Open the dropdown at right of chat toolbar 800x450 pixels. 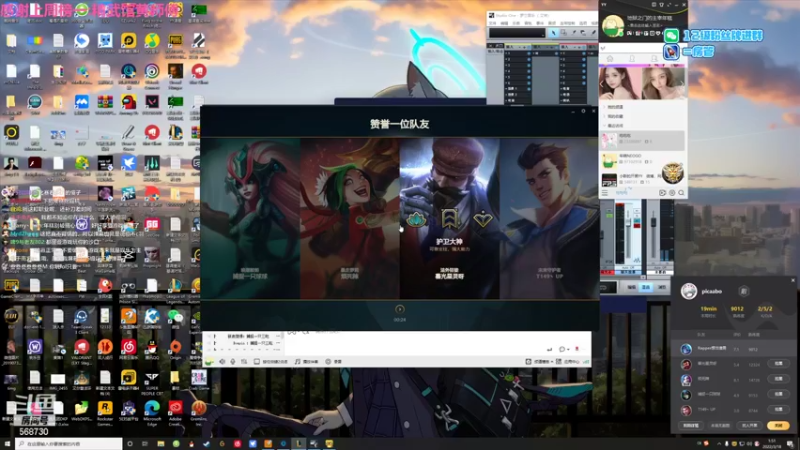coord(552,361)
